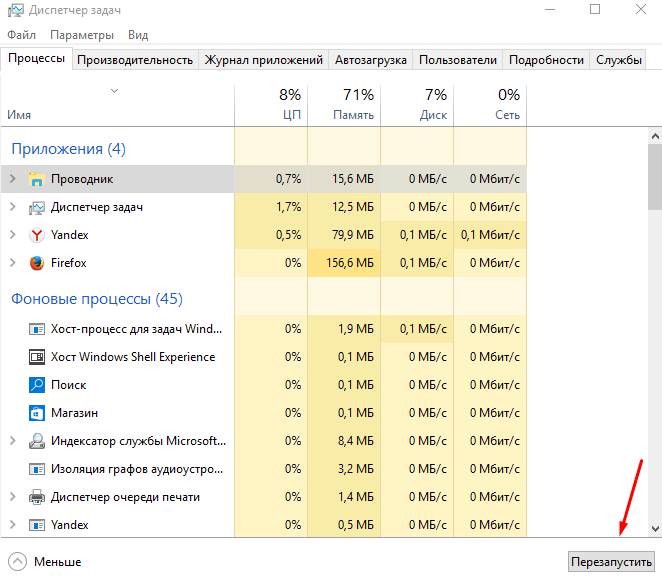Sort by the Память 71% column header

click(x=344, y=106)
